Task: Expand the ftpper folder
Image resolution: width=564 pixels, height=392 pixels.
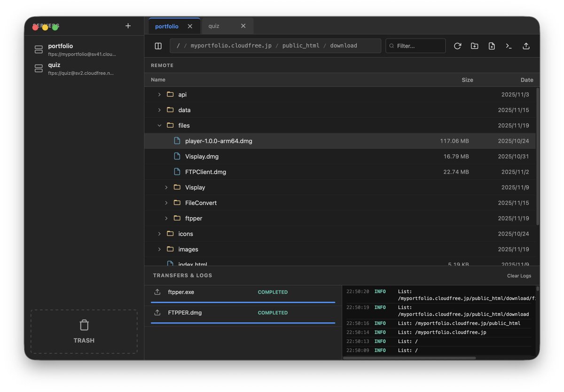Action: (x=166, y=219)
